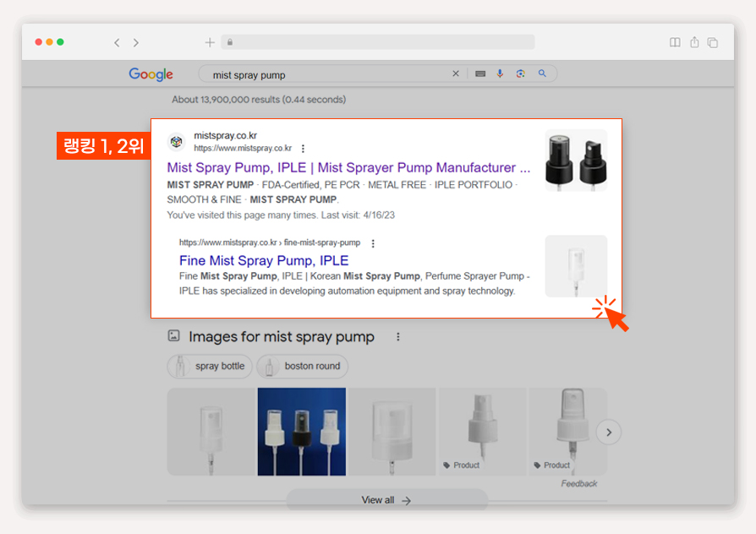
Task: Clear the search query with the X icon
Action: [456, 74]
